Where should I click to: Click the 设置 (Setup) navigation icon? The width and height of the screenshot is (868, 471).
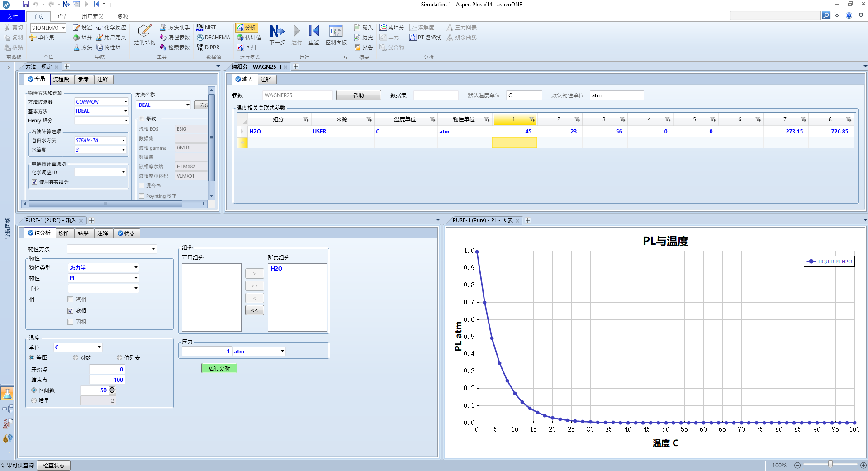(x=82, y=28)
